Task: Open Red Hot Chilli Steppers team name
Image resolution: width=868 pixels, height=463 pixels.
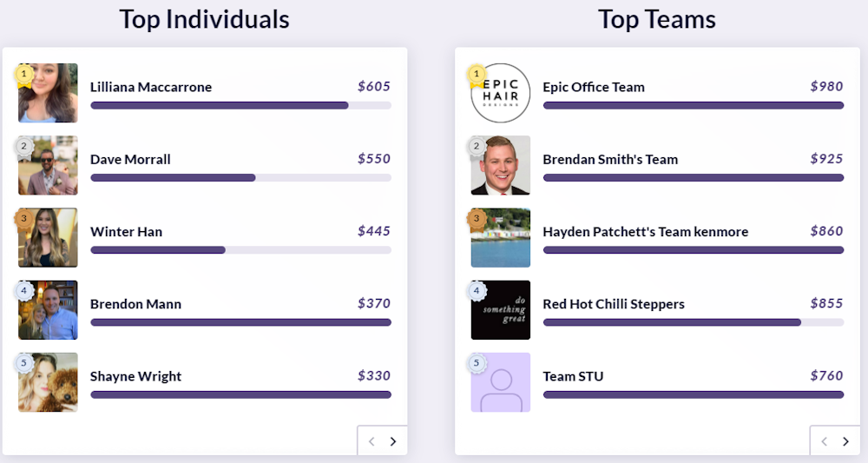Action: coord(614,304)
